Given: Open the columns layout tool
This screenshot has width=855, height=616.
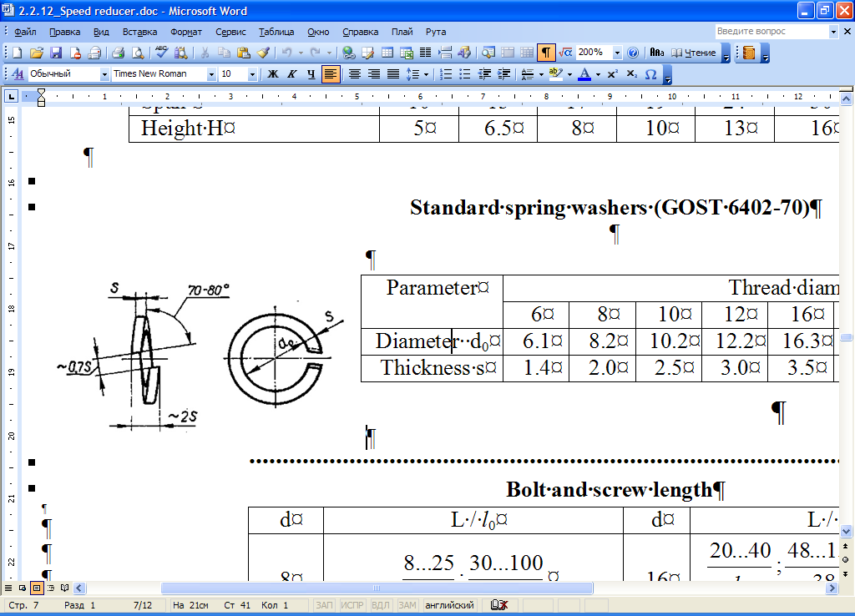Looking at the screenshot, I should pyautogui.click(x=426, y=53).
